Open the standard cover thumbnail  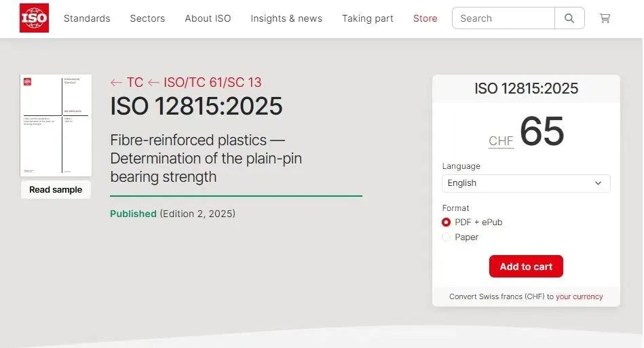pyautogui.click(x=56, y=125)
